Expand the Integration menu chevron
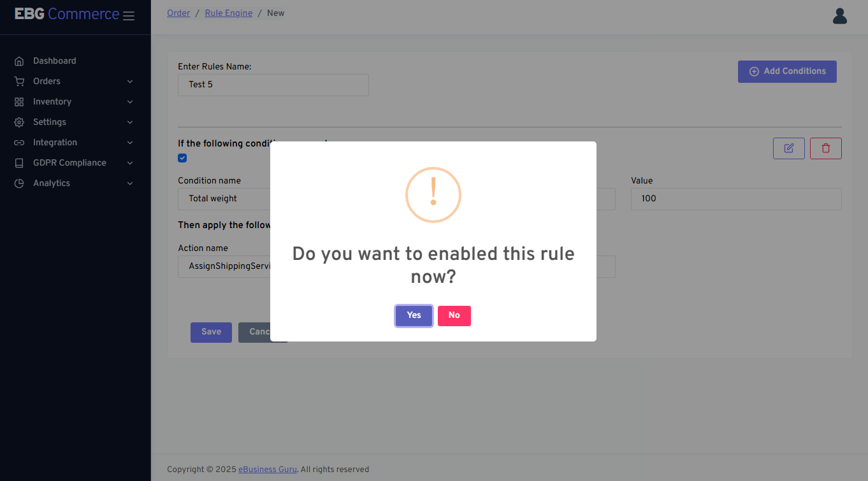This screenshot has width=868, height=481. 130,143
